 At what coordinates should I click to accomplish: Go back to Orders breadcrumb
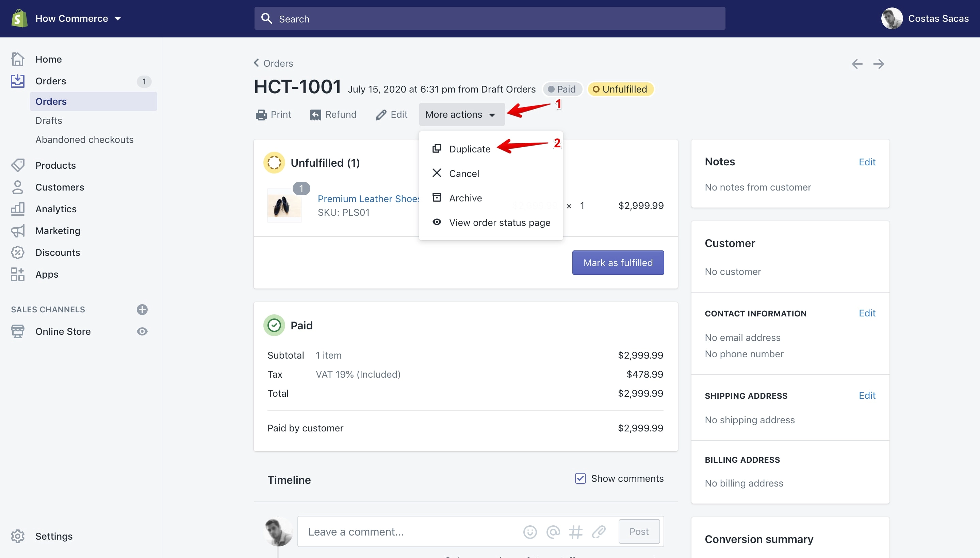point(273,63)
